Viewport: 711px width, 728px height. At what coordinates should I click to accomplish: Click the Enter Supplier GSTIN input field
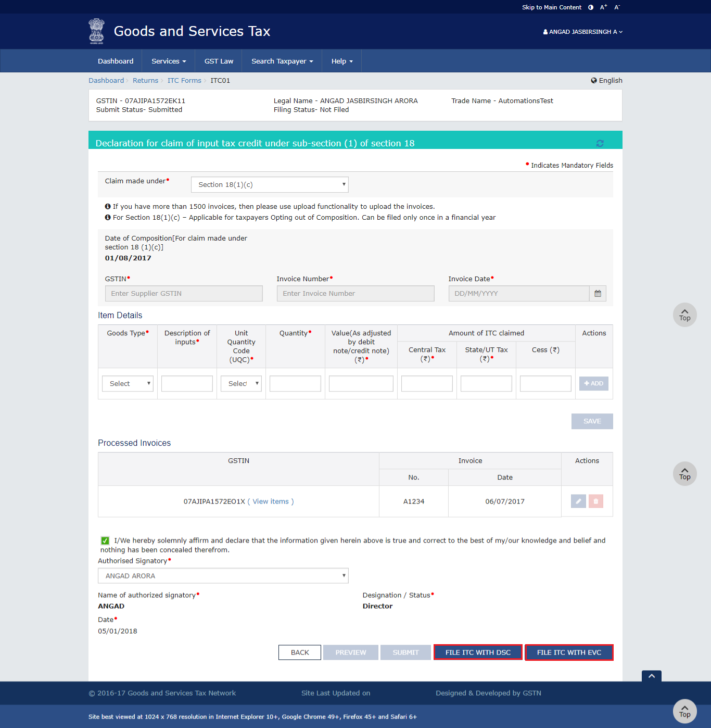(x=183, y=293)
